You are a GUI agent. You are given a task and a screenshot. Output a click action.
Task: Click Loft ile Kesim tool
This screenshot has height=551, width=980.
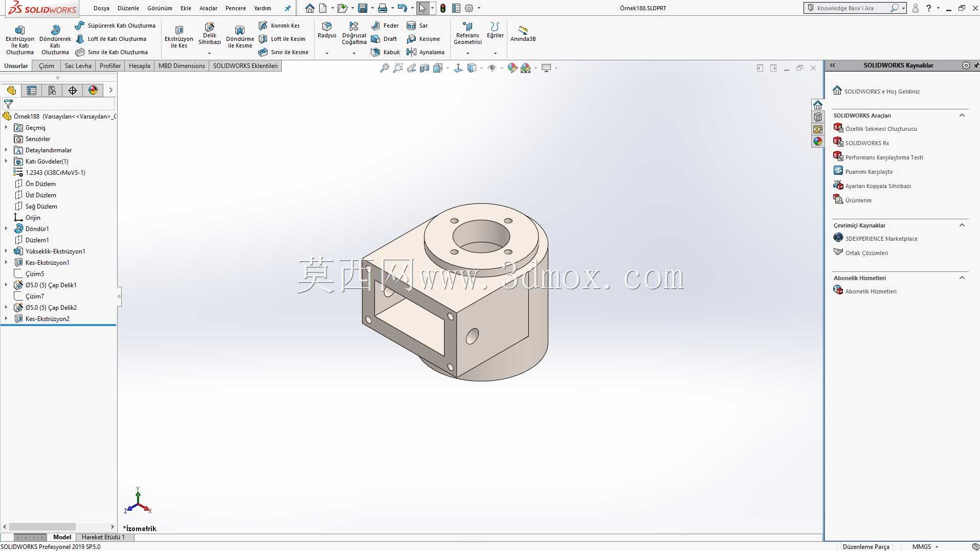tap(282, 39)
